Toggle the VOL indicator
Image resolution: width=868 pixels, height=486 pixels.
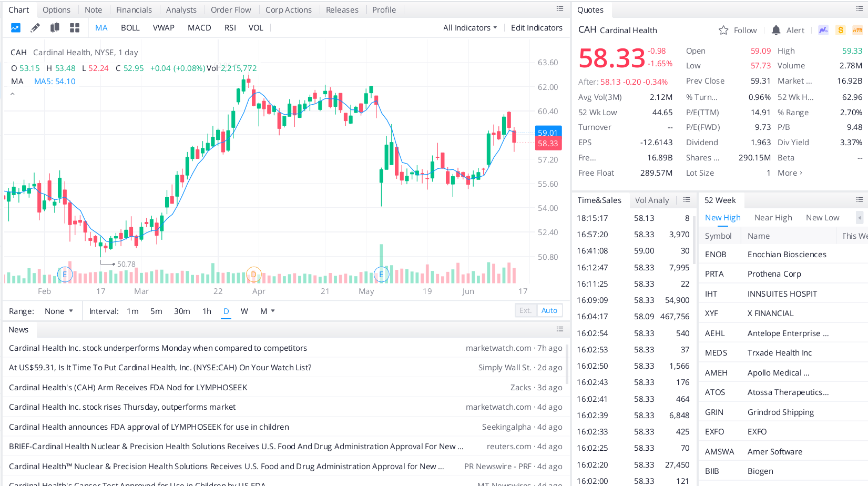256,28
